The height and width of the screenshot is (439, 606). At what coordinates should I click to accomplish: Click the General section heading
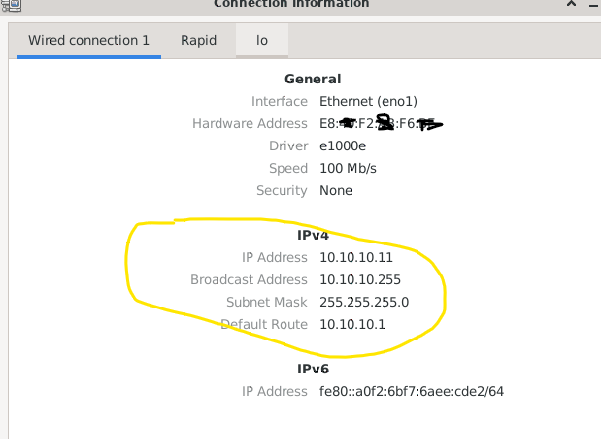[313, 79]
